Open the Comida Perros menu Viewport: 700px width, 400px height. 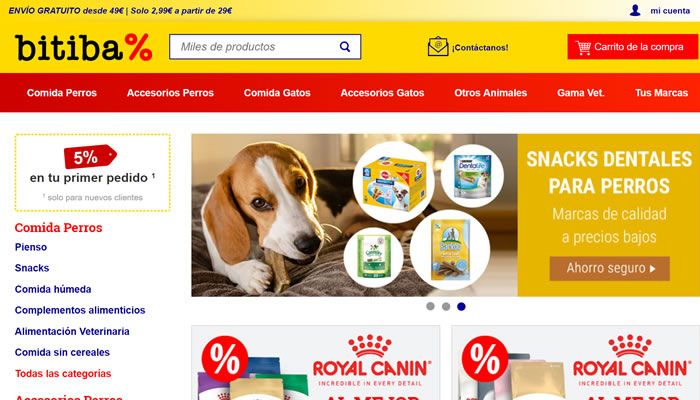tap(62, 93)
